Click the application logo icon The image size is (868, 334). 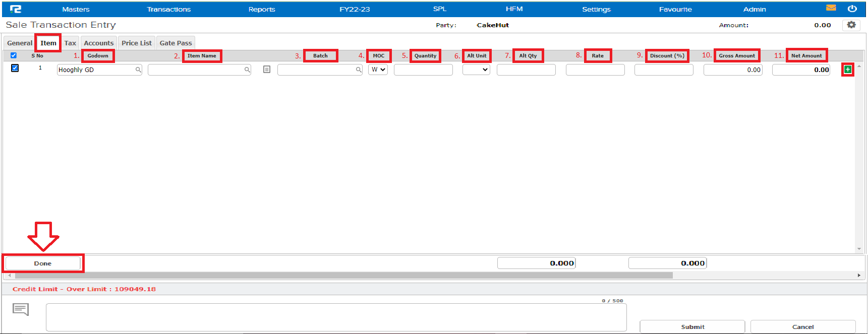(16, 9)
